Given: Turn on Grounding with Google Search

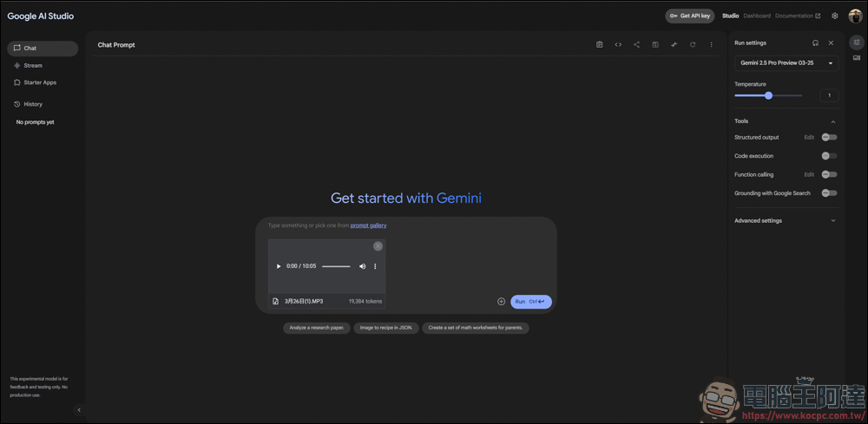Looking at the screenshot, I should pos(829,193).
